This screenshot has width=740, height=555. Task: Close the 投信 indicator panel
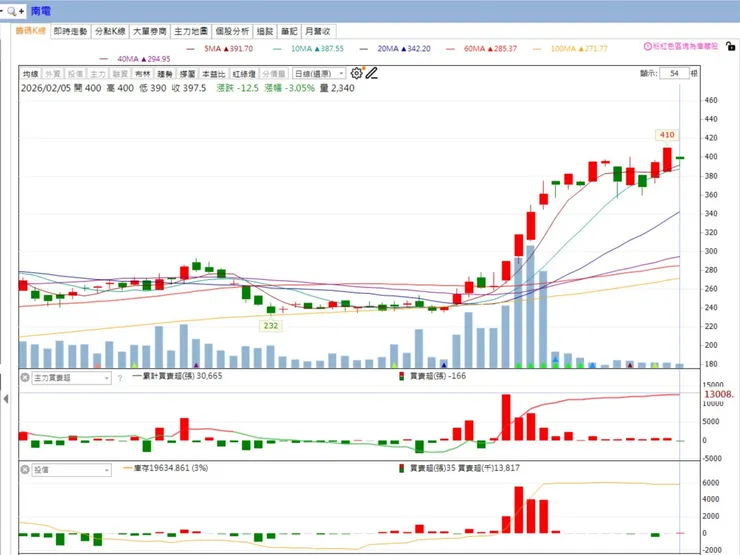[25, 470]
